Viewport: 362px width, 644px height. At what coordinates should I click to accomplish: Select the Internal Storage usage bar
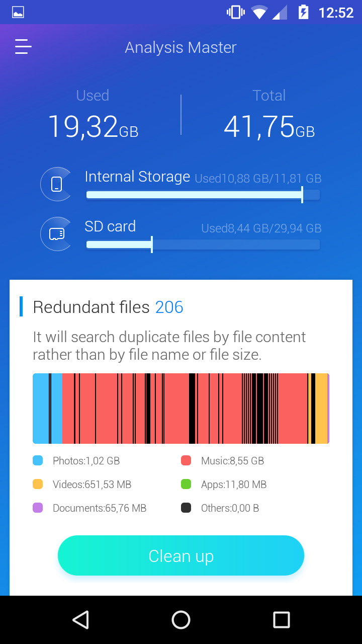(x=203, y=195)
